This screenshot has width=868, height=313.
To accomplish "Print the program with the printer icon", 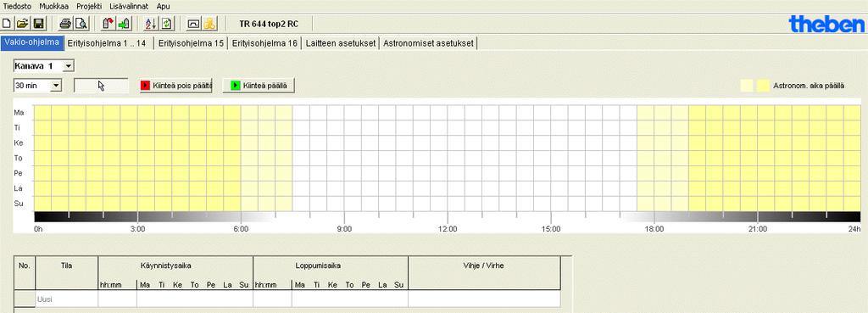I will click(65, 24).
